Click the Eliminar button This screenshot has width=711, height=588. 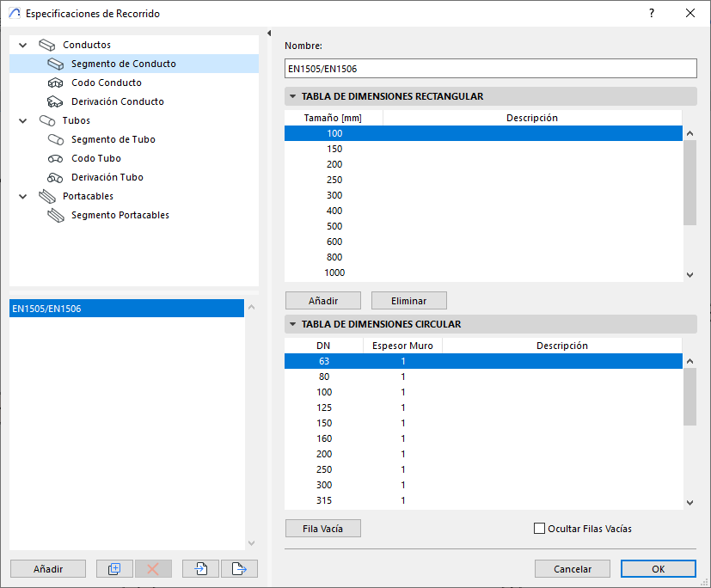[x=408, y=301]
